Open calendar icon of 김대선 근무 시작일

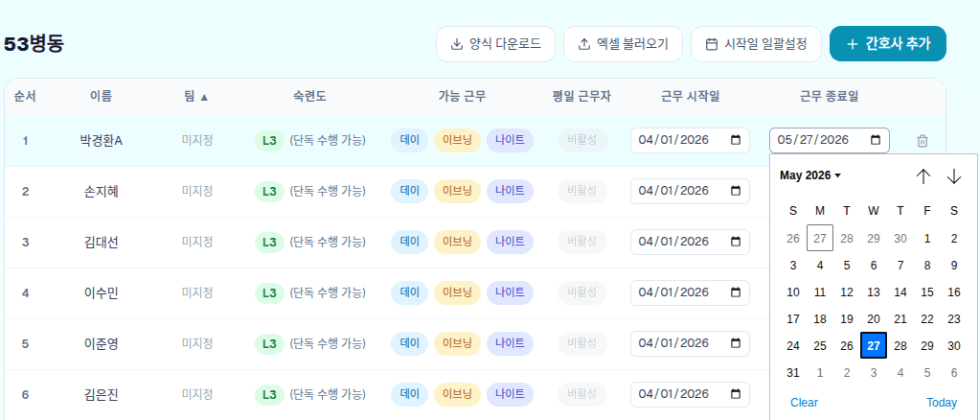coord(736,241)
